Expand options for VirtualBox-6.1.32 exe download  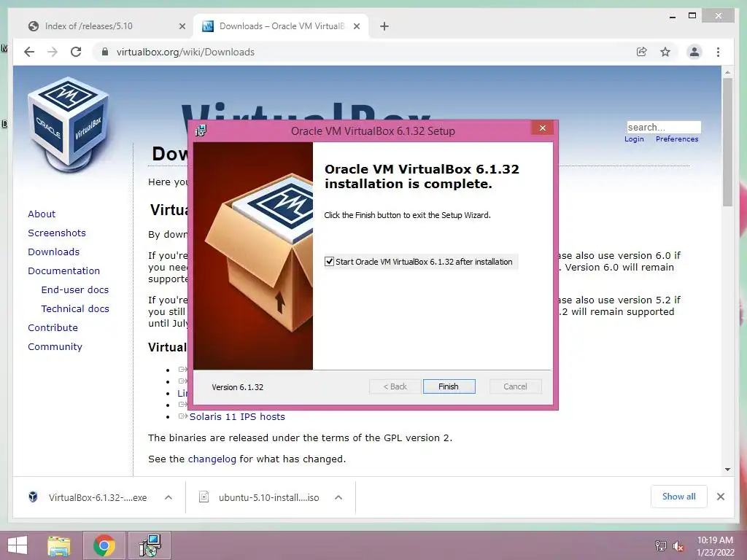(169, 497)
